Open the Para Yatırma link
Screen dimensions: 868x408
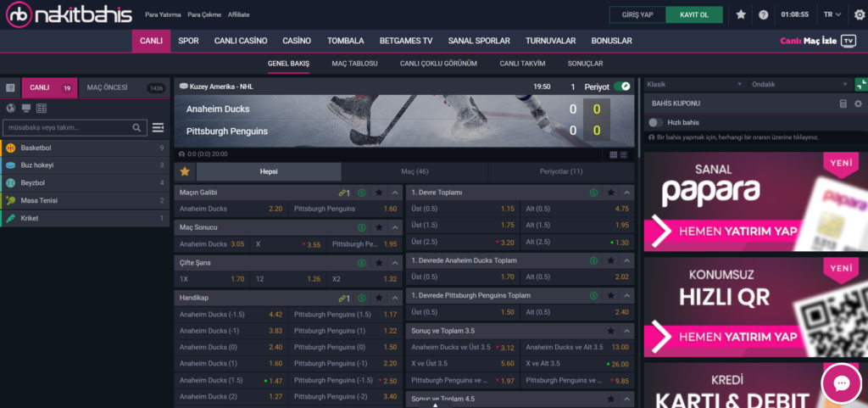163,15
